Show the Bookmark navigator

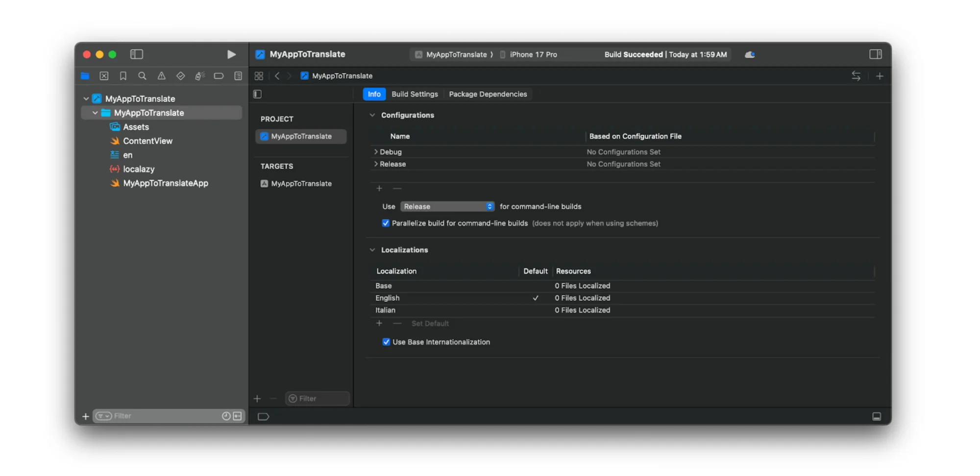point(123,76)
